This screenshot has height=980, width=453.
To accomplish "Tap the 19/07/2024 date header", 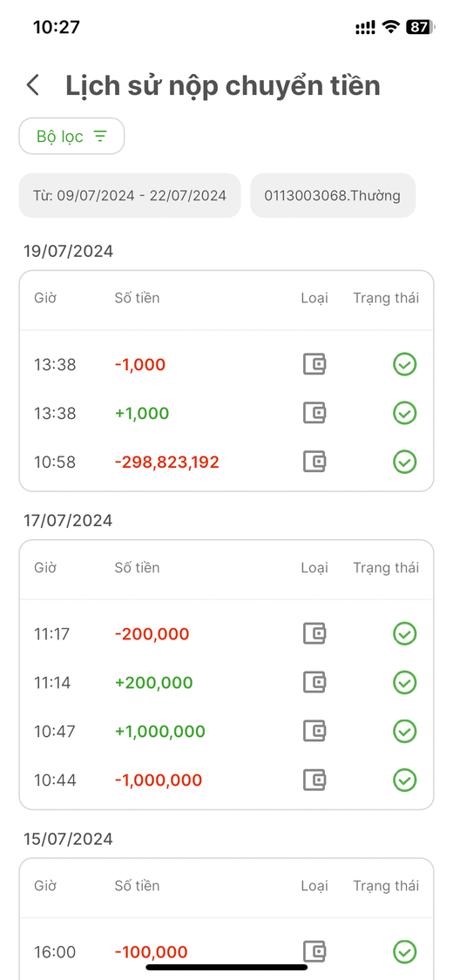I will (69, 251).
